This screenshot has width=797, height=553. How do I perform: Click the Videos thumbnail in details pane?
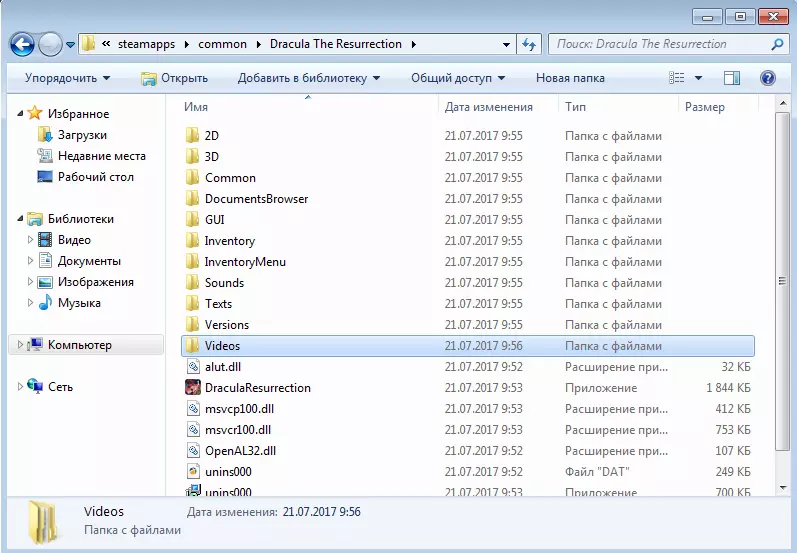pos(43,524)
